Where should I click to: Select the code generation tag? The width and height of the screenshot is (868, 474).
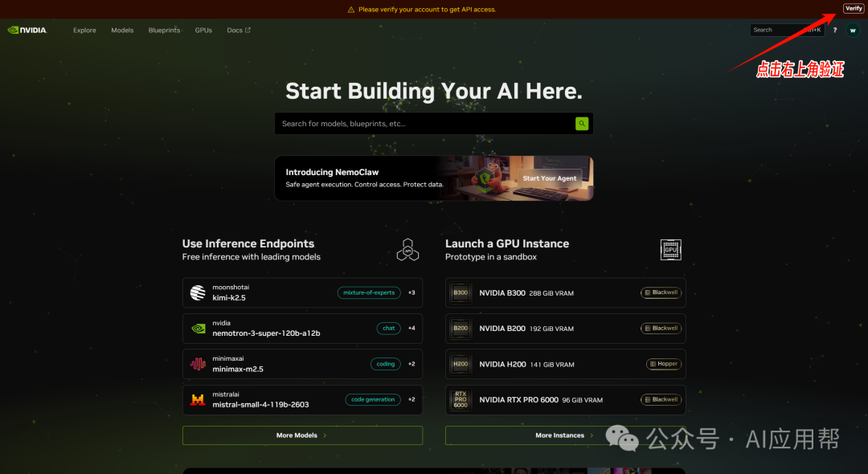pyautogui.click(x=373, y=399)
